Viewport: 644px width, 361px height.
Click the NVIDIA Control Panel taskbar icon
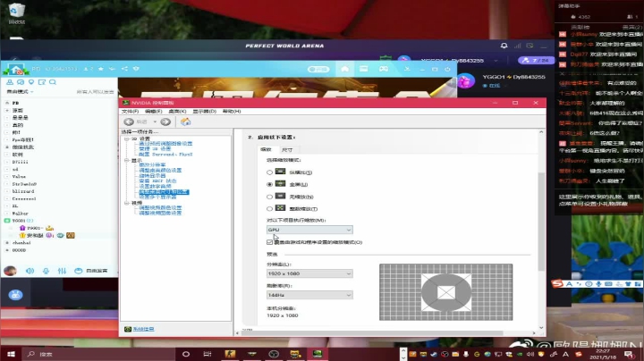click(x=317, y=354)
